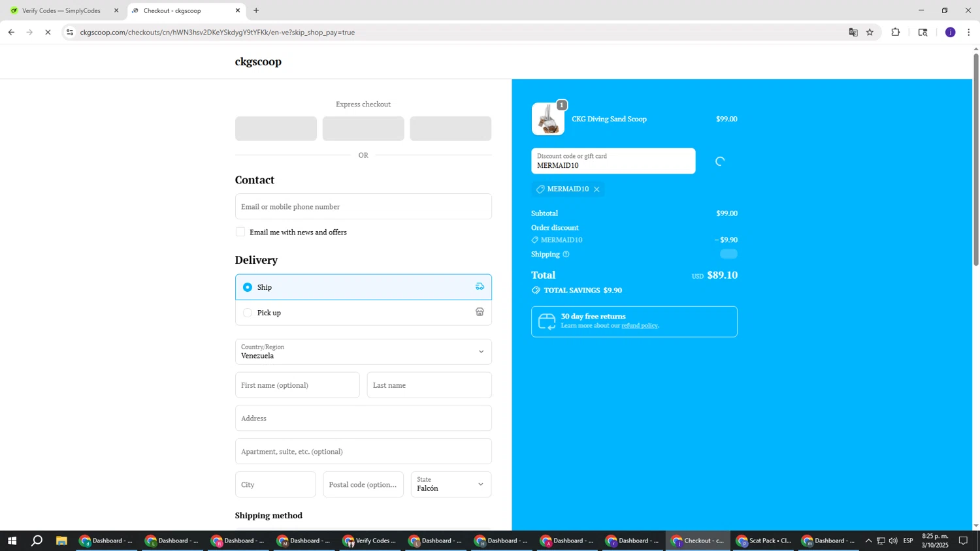Close the Verify Codes tab
This screenshot has height=551, width=980.
tap(116, 10)
